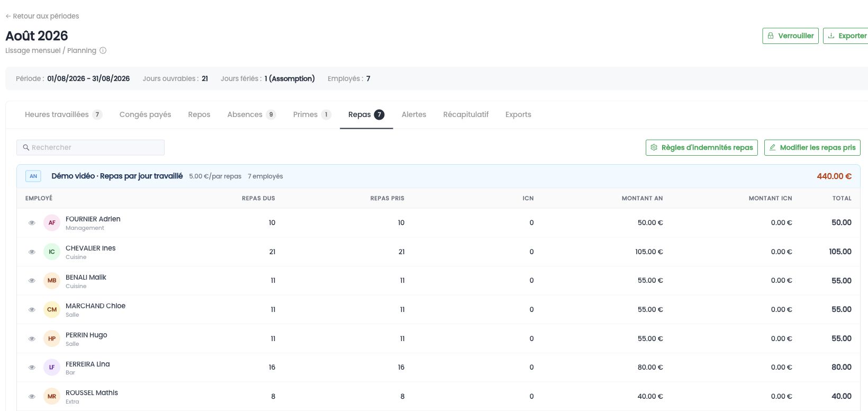Click the 440.00 € group total

[x=834, y=176]
